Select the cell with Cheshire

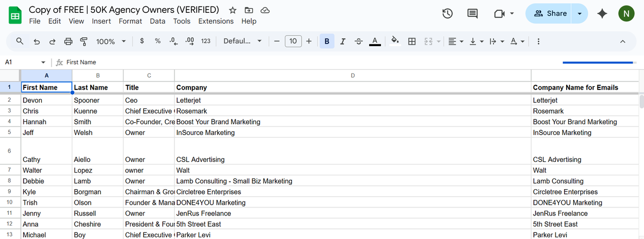point(97,224)
